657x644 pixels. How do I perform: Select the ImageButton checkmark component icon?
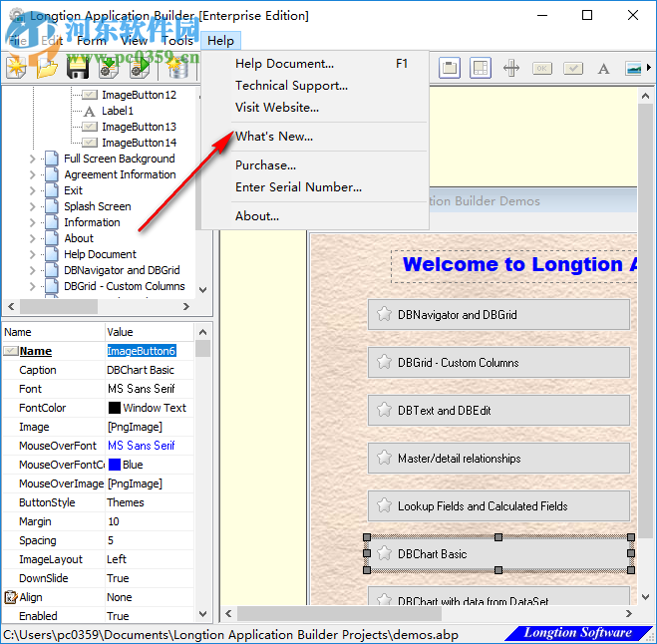(573, 68)
